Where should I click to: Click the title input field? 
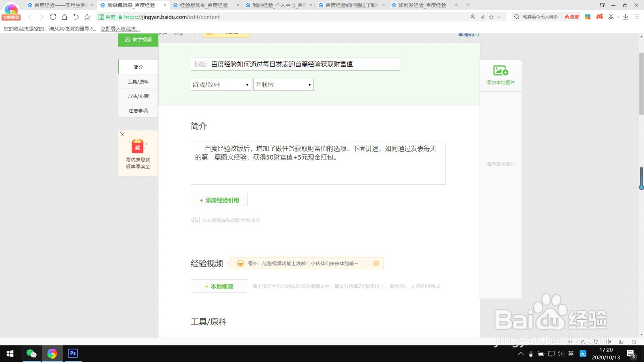click(295, 64)
